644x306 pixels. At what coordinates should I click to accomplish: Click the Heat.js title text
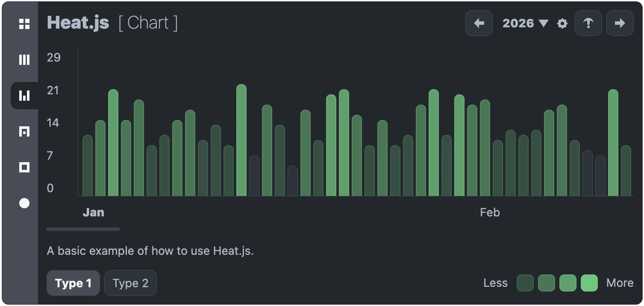pyautogui.click(x=78, y=23)
